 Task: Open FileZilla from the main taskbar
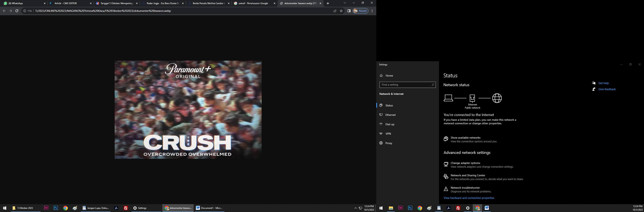(x=126, y=208)
